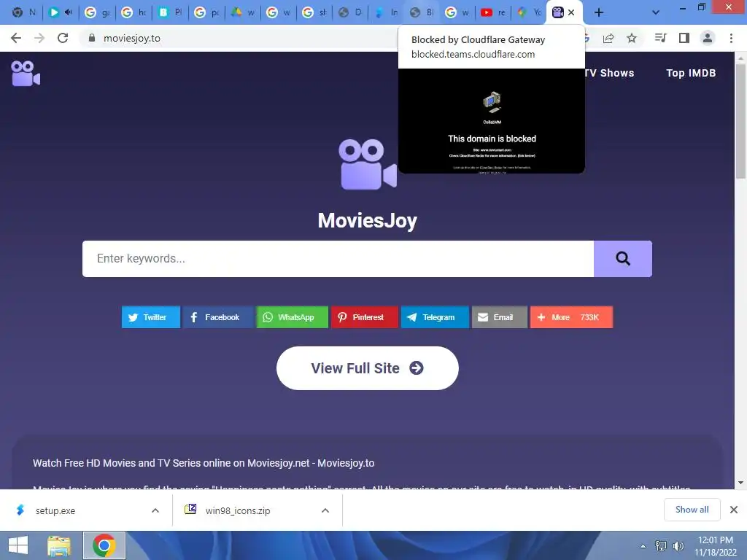Expand options for win98_icons.zip download

click(x=325, y=510)
